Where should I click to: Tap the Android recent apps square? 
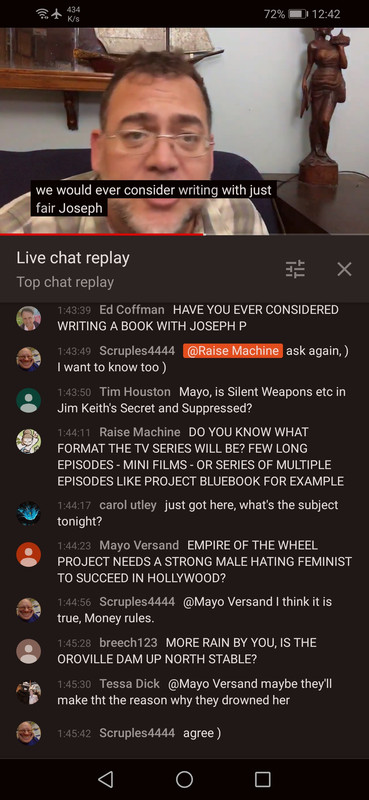pos(263,779)
